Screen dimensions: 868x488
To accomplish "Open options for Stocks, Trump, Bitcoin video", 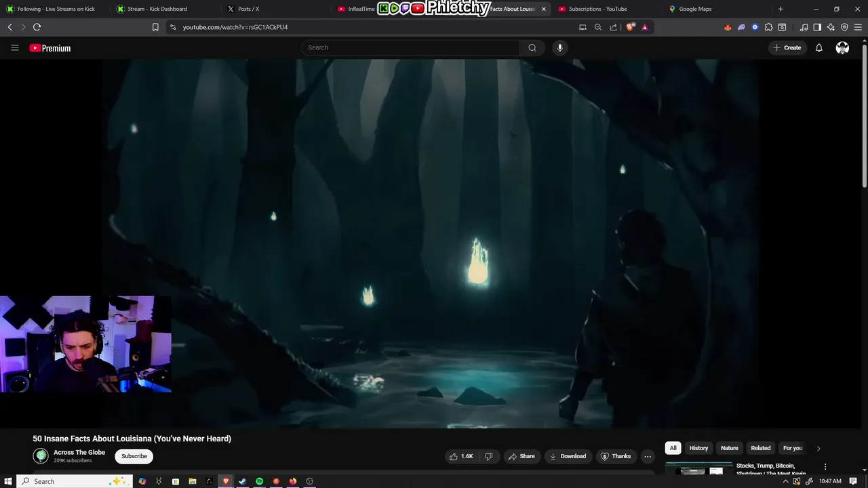I will point(825,467).
